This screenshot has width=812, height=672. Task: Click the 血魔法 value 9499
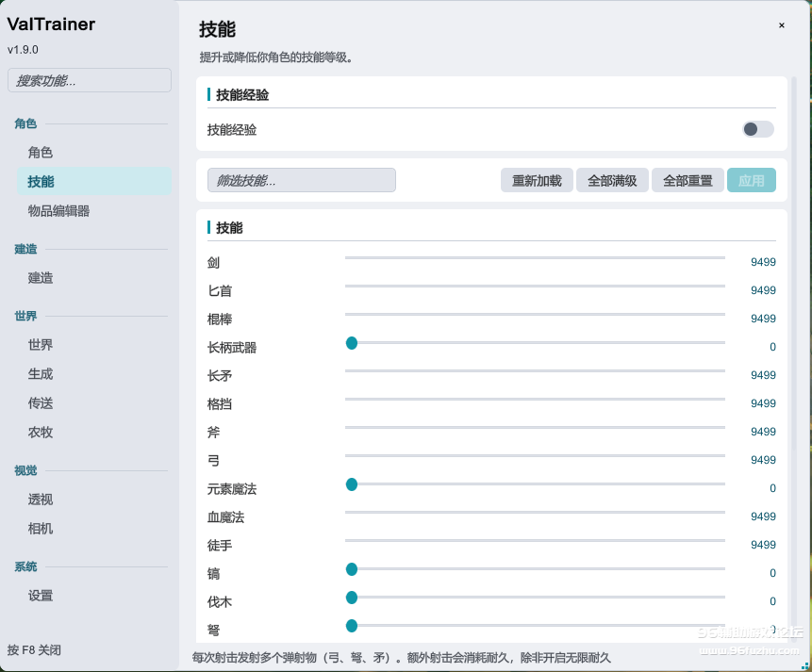[763, 516]
